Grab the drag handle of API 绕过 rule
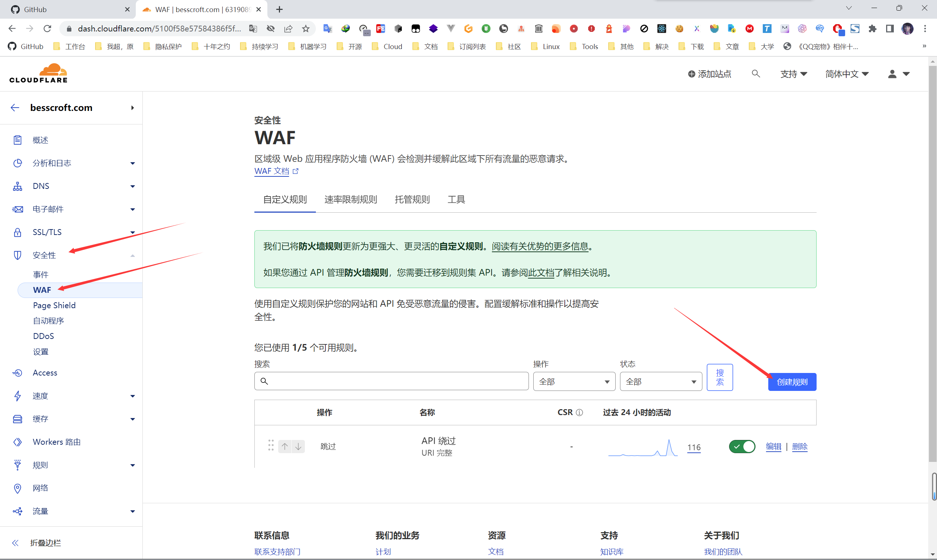 pos(270,445)
